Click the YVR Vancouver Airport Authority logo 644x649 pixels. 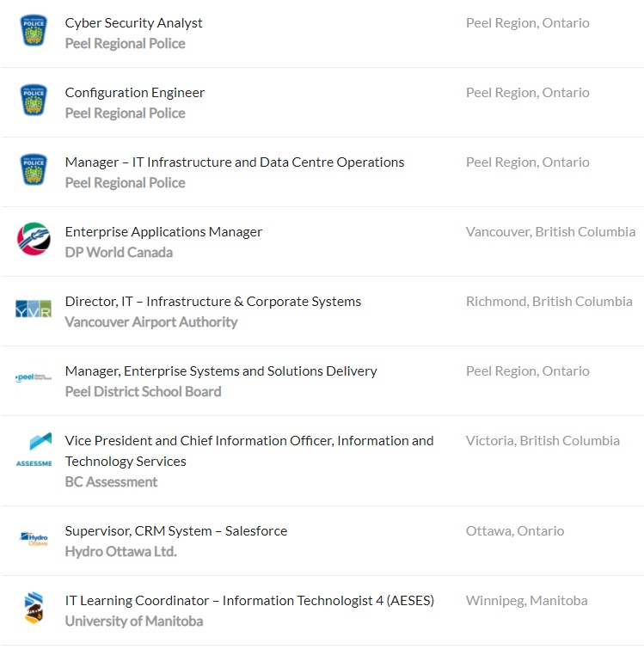pos(34,309)
